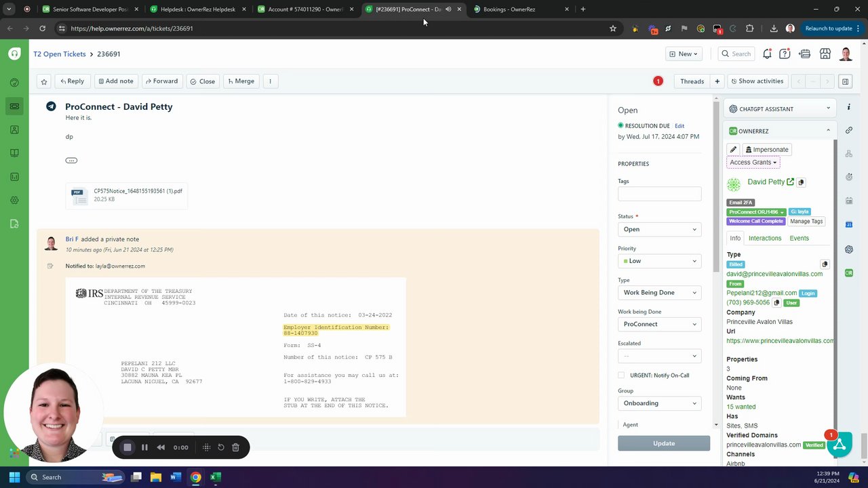Open Work being Done dropdown ProConnect

pos(659,324)
